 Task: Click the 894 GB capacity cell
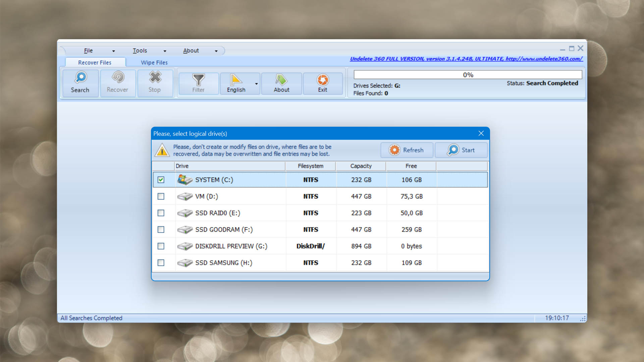pos(361,246)
